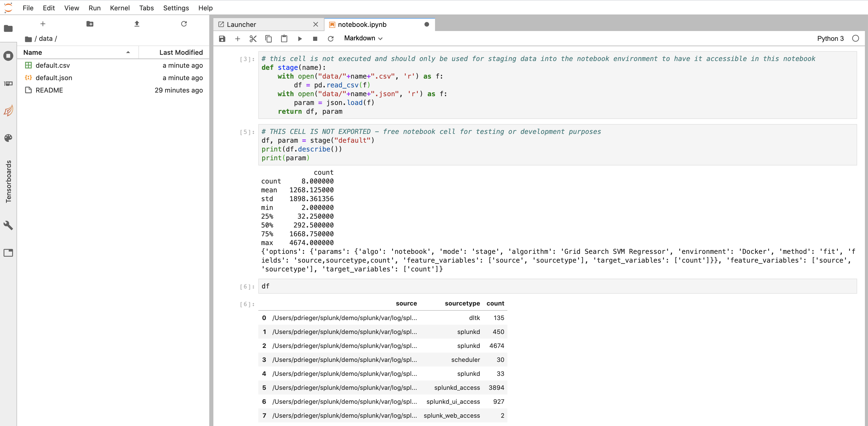
Task: Create a new folder in file browser
Action: pos(90,24)
